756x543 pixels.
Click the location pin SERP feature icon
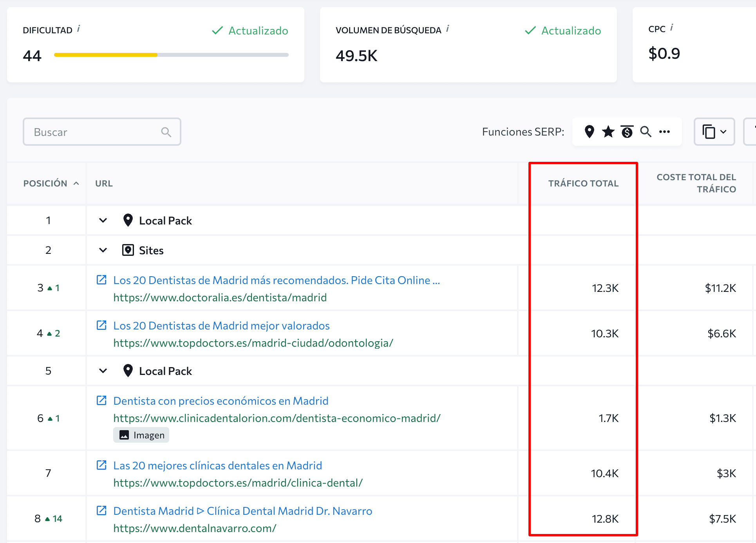[x=589, y=132]
